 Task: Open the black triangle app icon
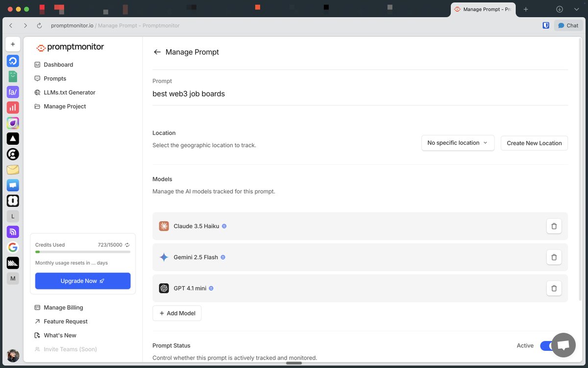coord(13,138)
